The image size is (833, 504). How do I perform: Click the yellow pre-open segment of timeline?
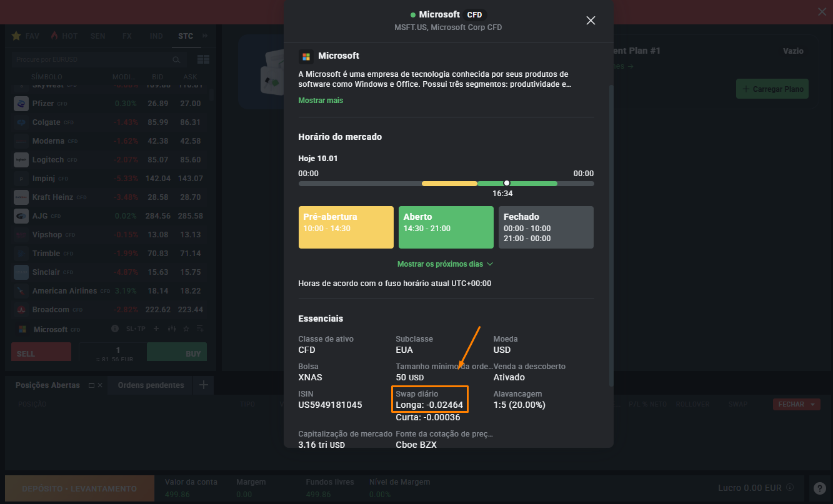pyautogui.click(x=449, y=184)
